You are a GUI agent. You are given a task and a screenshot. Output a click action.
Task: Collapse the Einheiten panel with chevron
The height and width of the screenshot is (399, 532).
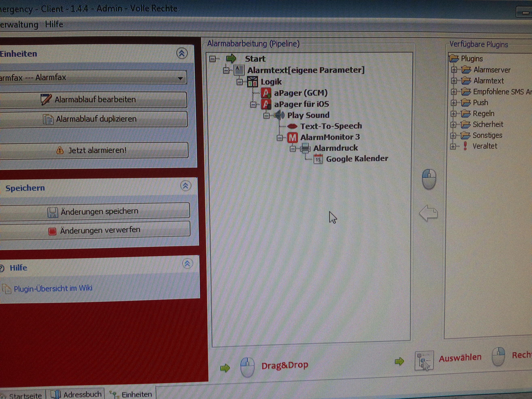tap(182, 53)
